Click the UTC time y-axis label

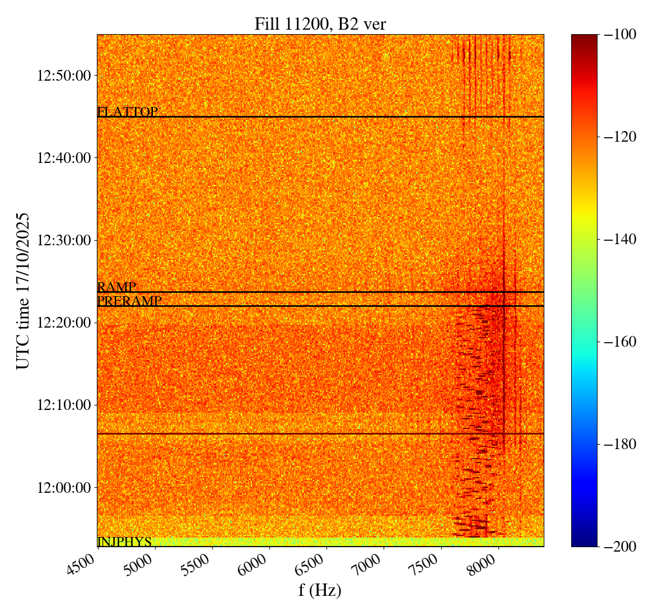(23, 291)
